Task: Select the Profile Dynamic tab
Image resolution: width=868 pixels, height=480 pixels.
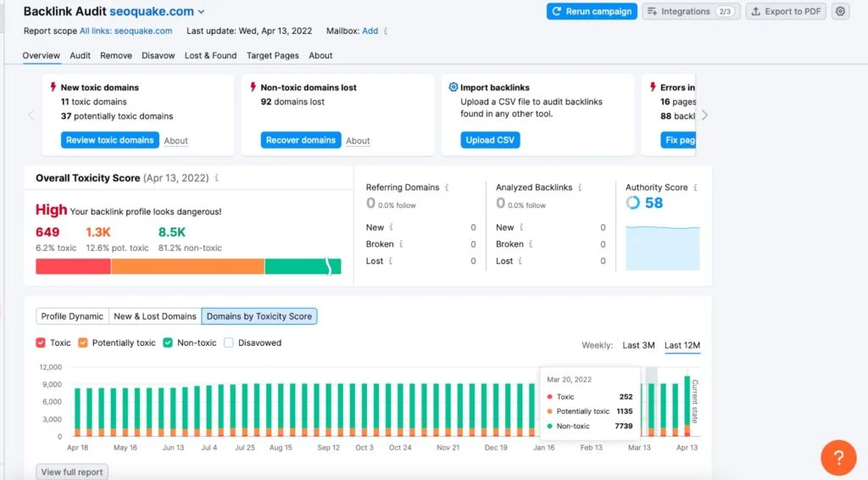Action: coord(72,316)
